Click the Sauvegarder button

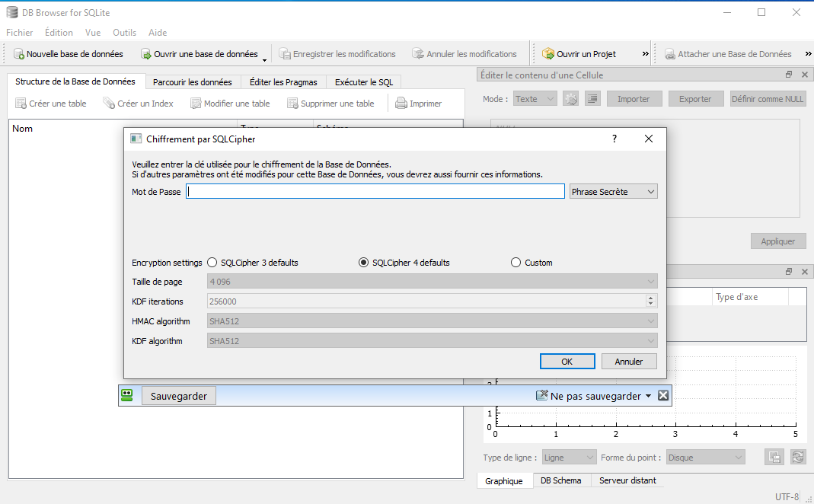coord(178,395)
